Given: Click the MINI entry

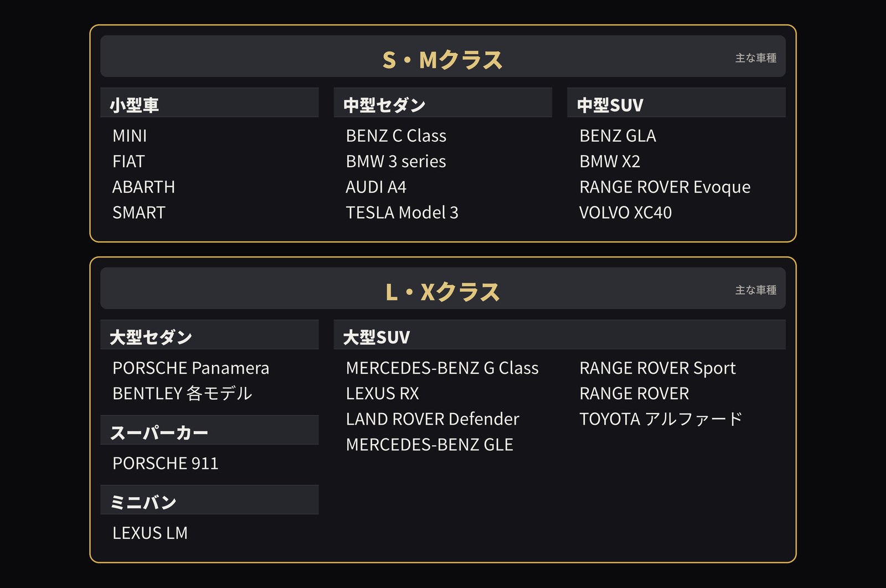Looking at the screenshot, I should point(130,136).
